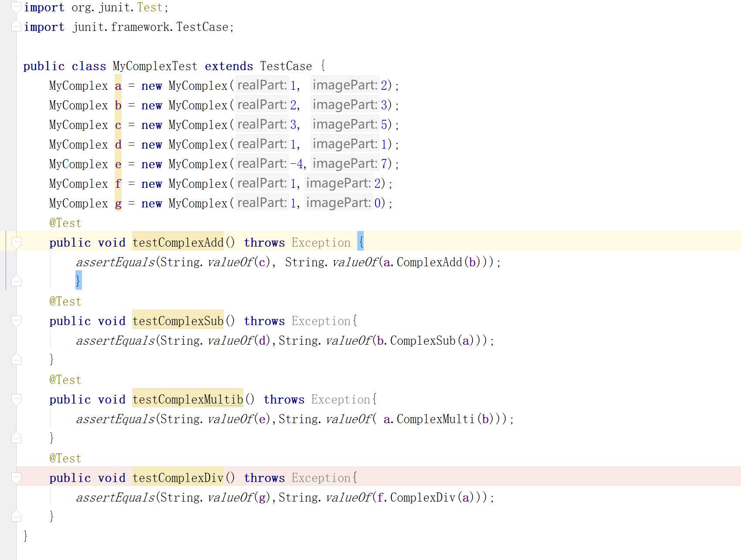Fold the testComplexMultib method in gutter
Viewport: 741px width, 560px height.
tap(16, 399)
